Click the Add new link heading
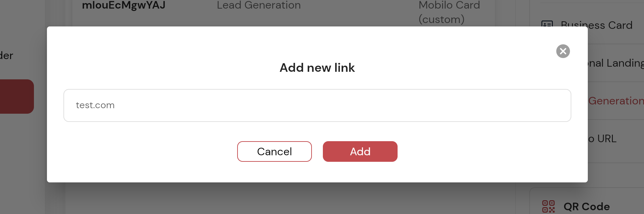 pos(317,68)
